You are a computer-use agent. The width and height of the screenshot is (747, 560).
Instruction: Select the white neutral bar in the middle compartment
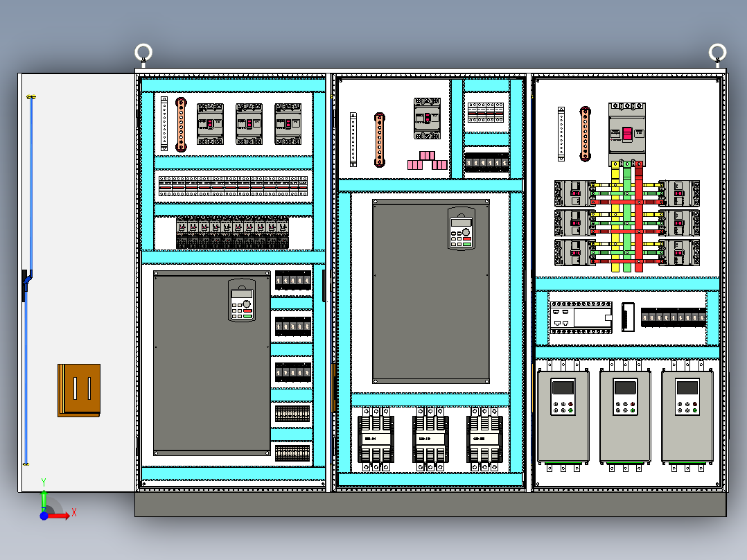[353, 139]
